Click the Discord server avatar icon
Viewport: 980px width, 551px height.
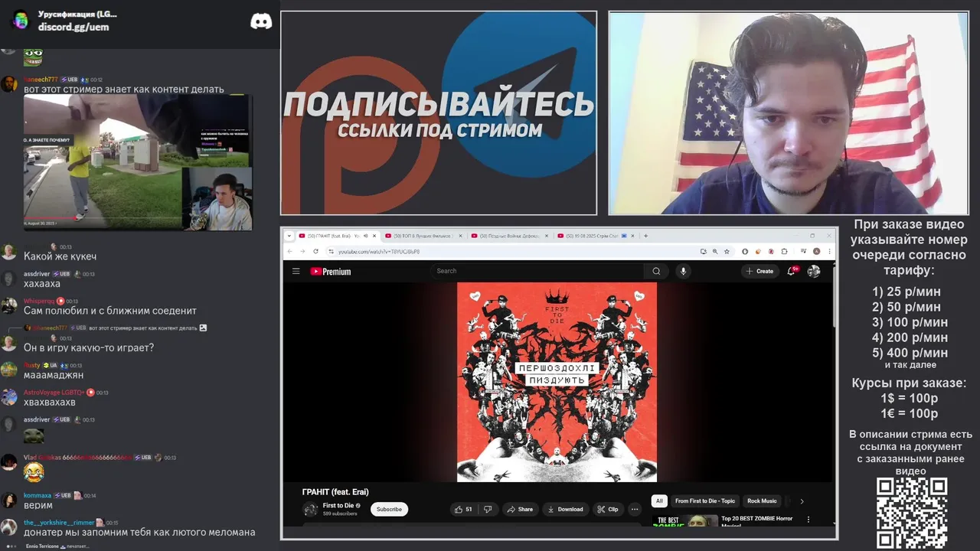[x=21, y=20]
